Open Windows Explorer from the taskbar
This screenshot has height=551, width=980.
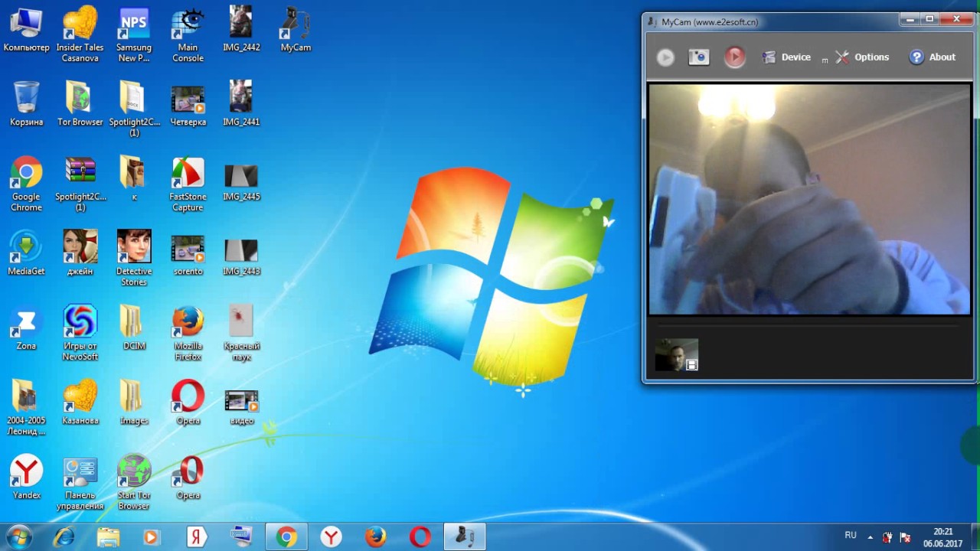108,537
